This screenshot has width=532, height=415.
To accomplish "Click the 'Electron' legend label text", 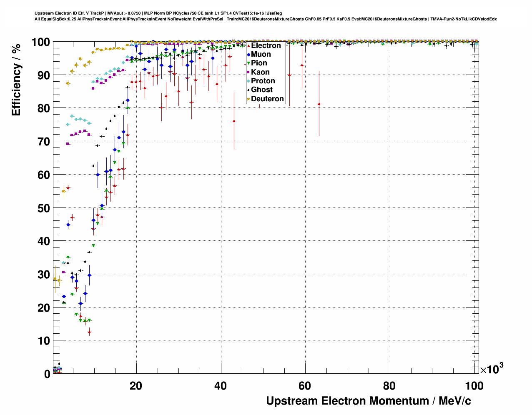I will 266,45.
